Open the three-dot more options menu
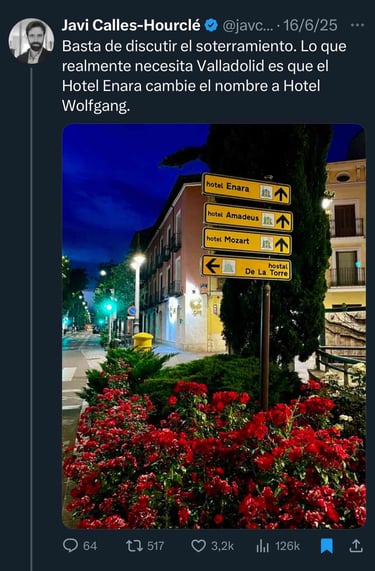This screenshot has height=571, width=375. coord(357,25)
